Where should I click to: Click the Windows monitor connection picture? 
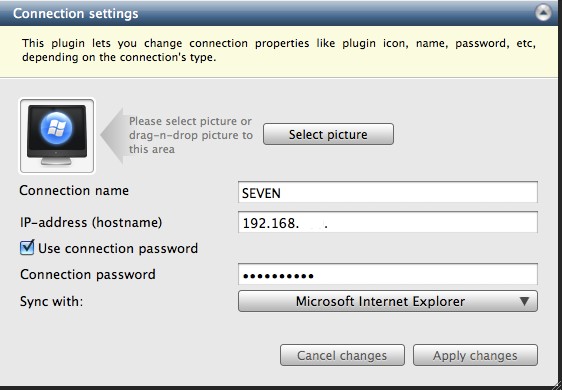[57, 136]
